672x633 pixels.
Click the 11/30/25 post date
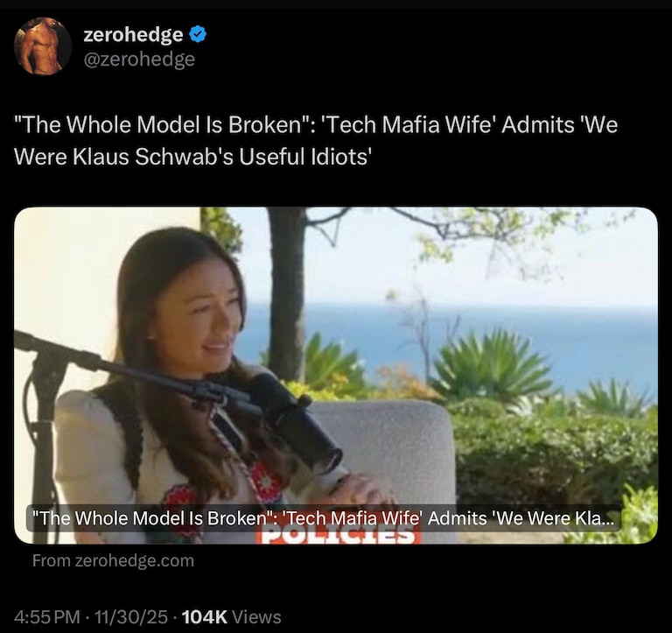click(131, 617)
